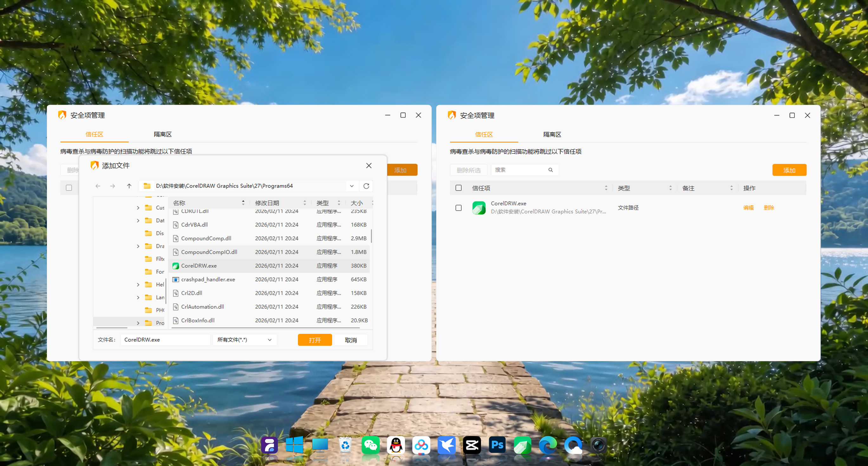Click the 搜索 box in right window
This screenshot has height=466, width=868.
(525, 170)
